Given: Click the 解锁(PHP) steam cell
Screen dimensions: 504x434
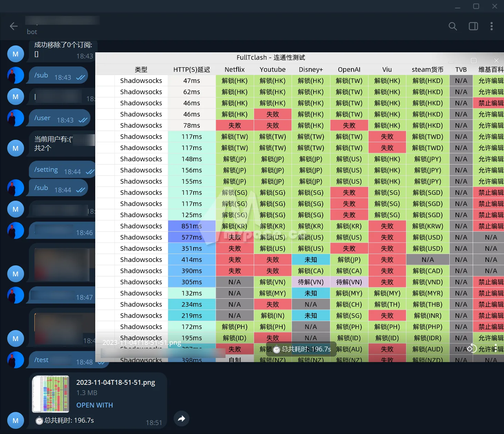Looking at the screenshot, I should [x=428, y=327].
